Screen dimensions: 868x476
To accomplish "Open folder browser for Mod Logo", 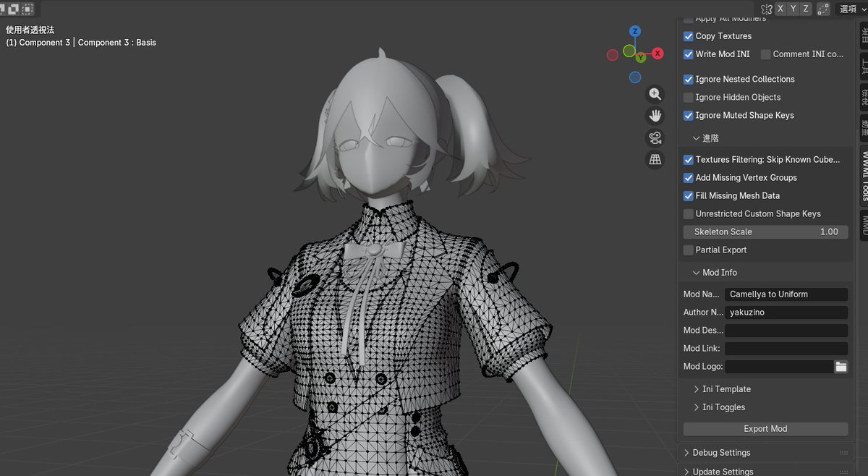I will pos(841,367).
